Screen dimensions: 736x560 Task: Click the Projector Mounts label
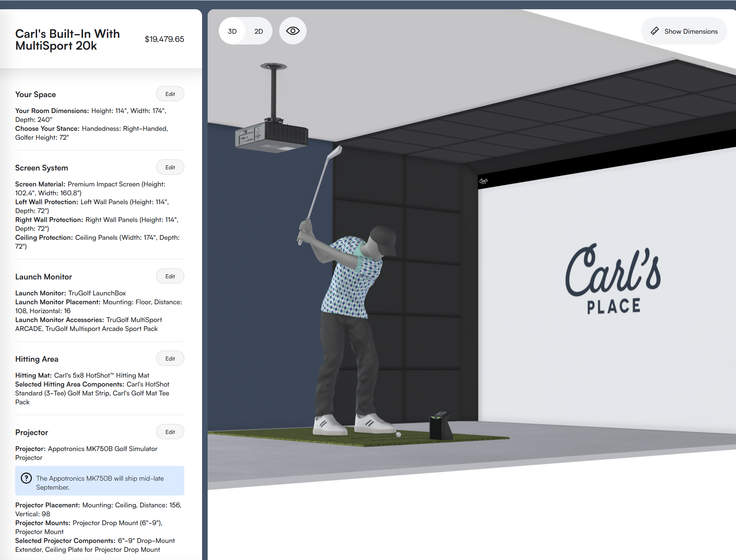43,523
